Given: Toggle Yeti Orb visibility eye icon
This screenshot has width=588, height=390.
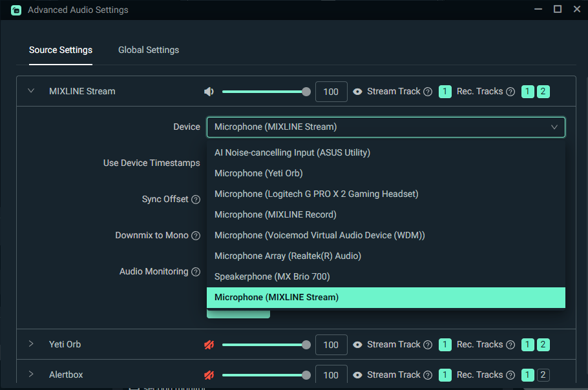Looking at the screenshot, I should (357, 345).
